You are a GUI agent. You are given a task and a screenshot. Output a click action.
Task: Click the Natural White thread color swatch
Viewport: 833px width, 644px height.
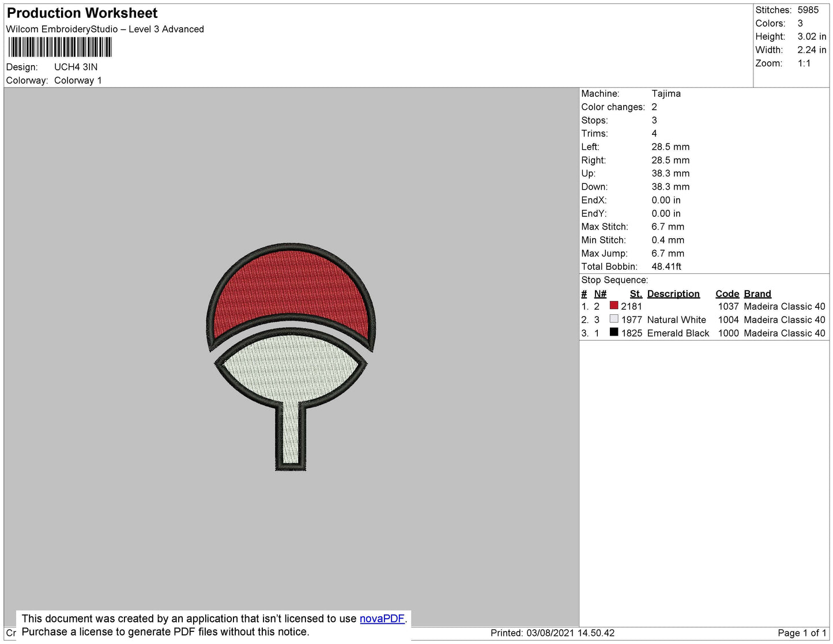coord(614,319)
